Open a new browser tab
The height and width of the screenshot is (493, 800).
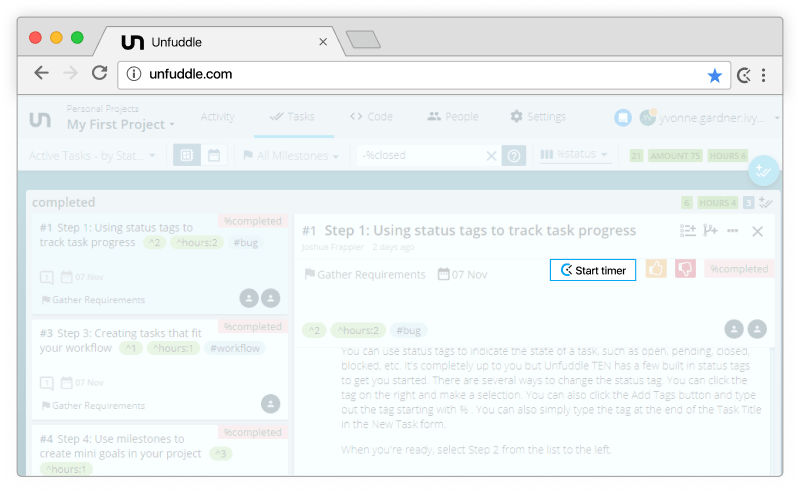tap(363, 39)
